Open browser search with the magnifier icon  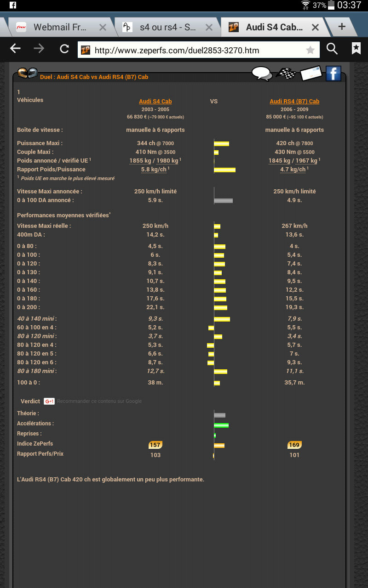[332, 49]
